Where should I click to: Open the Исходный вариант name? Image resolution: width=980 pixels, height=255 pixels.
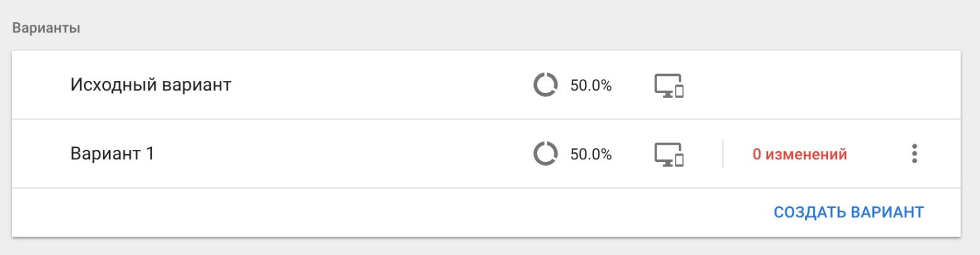pyautogui.click(x=151, y=85)
